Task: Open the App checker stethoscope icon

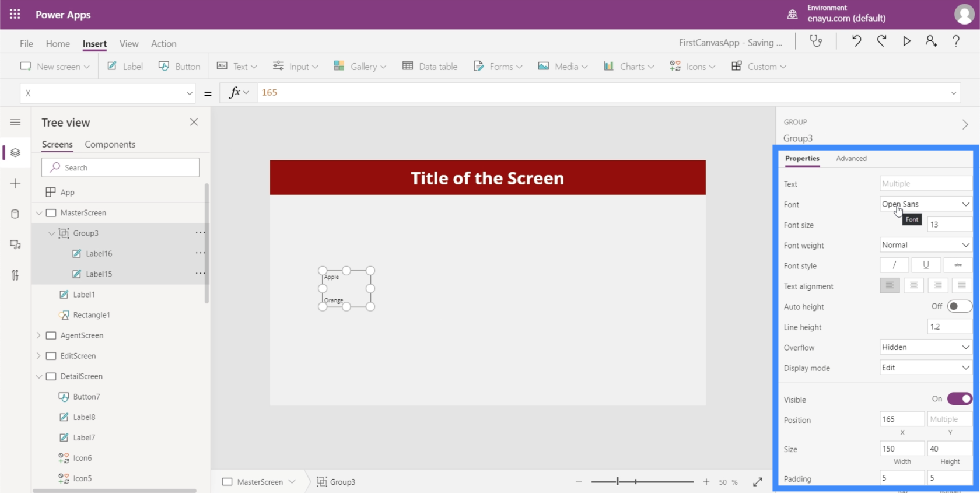Action: (816, 41)
